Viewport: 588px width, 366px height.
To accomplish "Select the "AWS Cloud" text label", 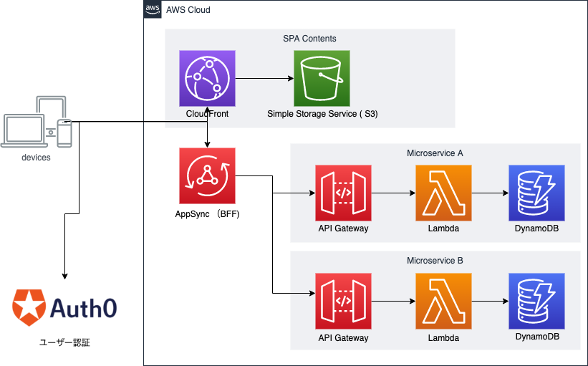I will click(x=188, y=10).
